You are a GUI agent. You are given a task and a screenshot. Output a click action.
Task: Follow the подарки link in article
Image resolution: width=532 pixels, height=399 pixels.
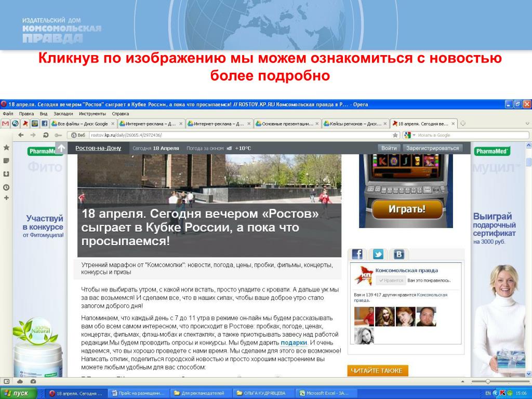pyautogui.click(x=294, y=343)
